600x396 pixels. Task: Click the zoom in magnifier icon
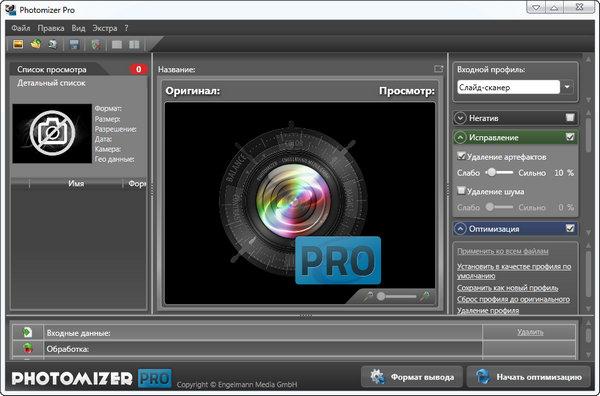[x=424, y=297]
